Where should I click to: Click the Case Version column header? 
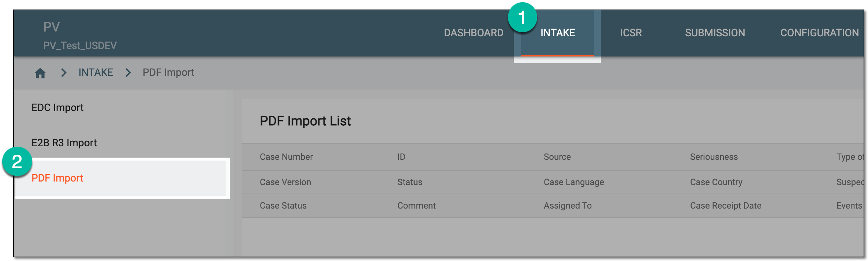click(x=285, y=182)
